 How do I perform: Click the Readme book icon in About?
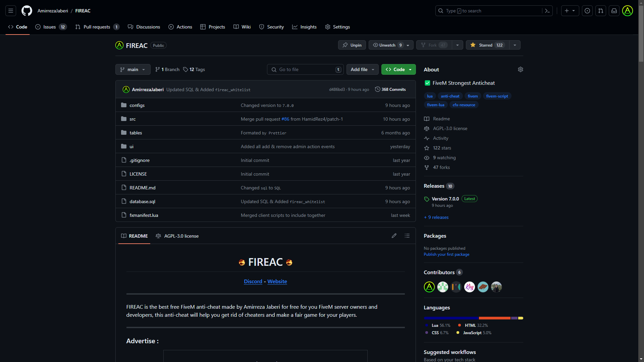click(x=427, y=119)
